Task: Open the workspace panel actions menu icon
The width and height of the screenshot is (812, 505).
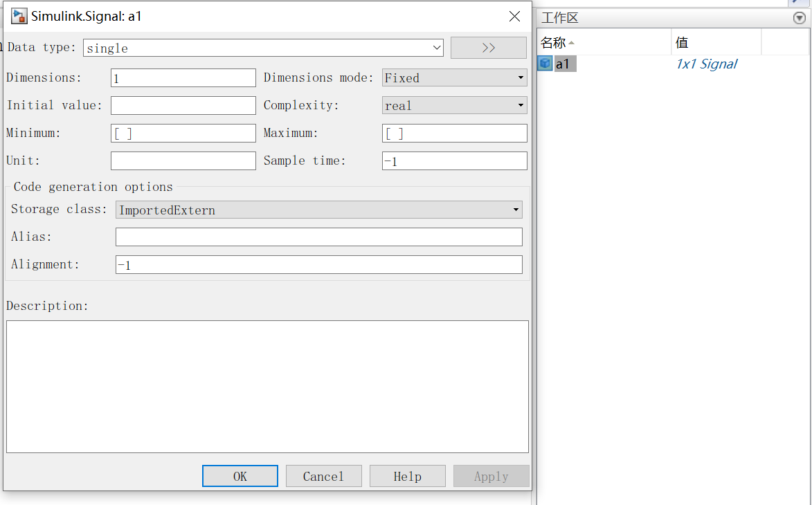Action: (x=799, y=18)
